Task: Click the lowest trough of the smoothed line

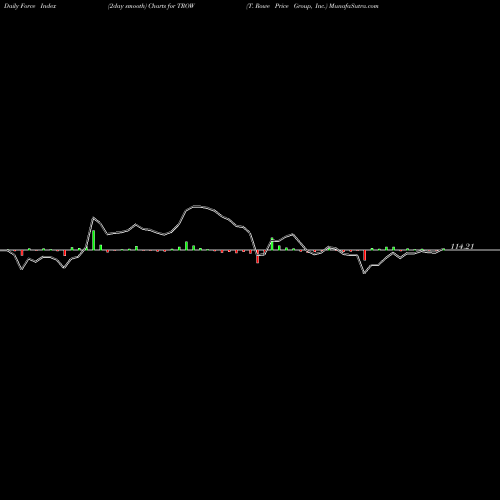Action: click(364, 273)
